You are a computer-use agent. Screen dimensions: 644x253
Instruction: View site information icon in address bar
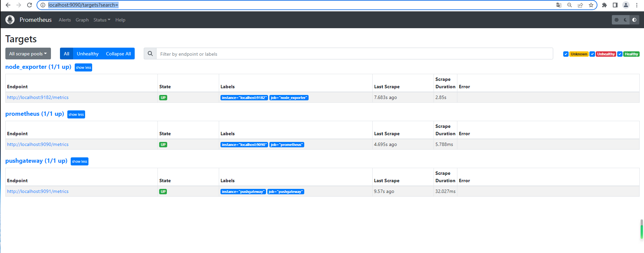43,5
